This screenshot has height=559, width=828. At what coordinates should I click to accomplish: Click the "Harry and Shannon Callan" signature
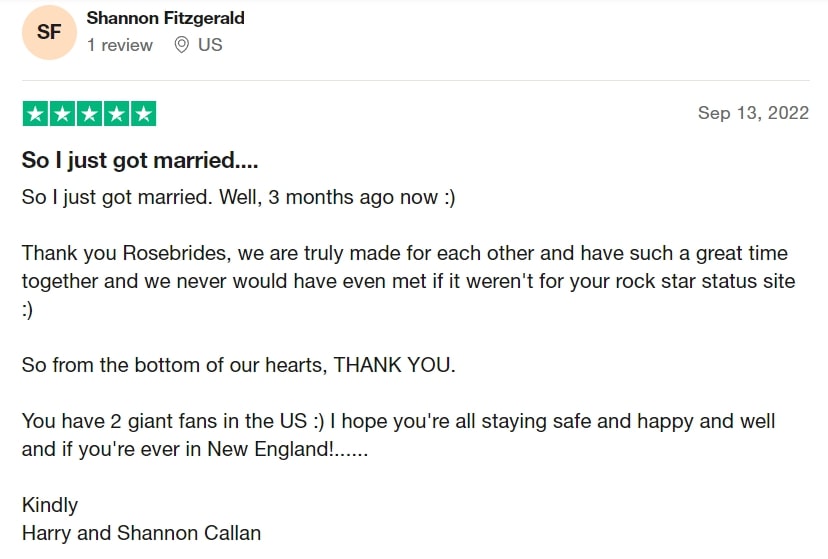[x=141, y=533]
